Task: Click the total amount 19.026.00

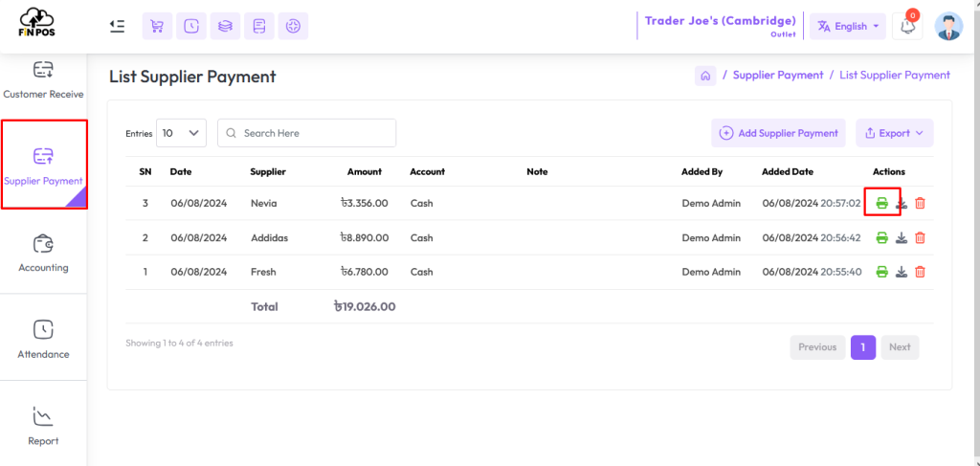Action: click(x=365, y=307)
